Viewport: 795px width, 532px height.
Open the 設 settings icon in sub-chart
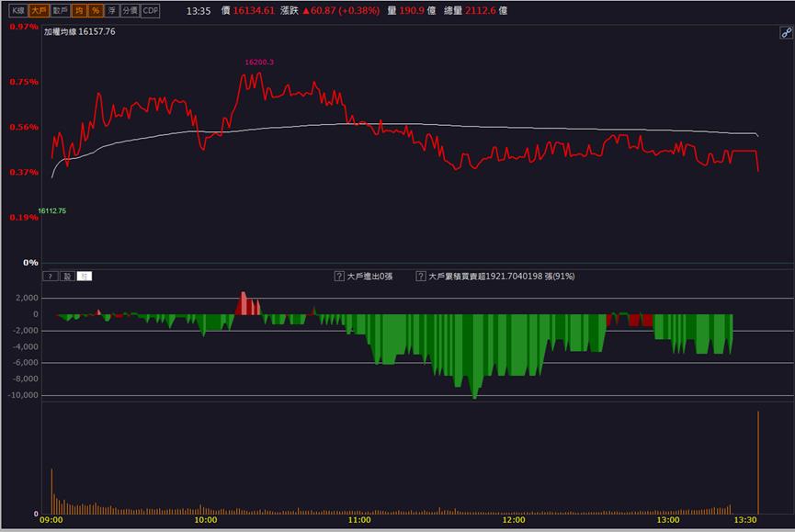67,277
